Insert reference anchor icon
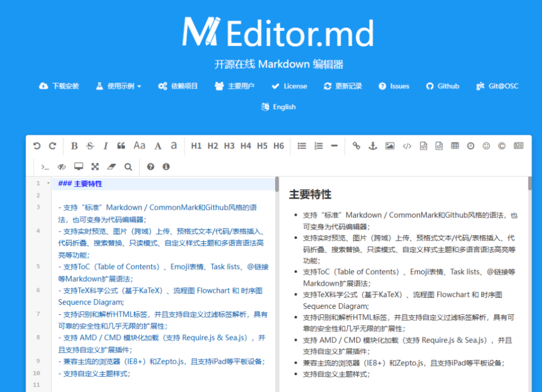The width and height of the screenshot is (542, 392). click(x=373, y=146)
